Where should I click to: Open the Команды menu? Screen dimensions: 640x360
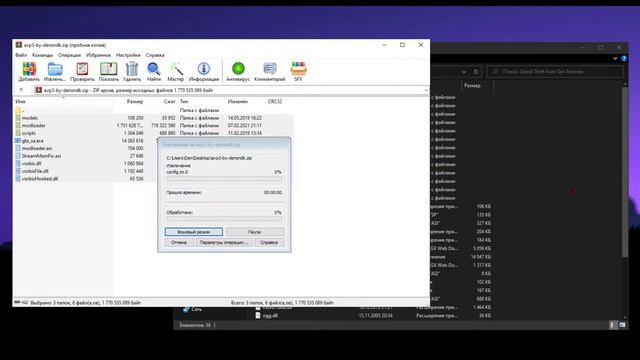coord(42,55)
